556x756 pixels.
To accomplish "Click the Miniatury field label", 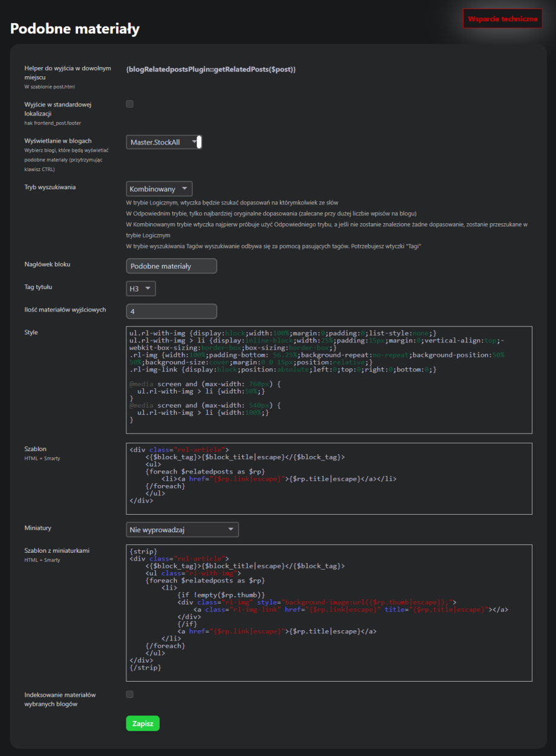I will coord(37,528).
